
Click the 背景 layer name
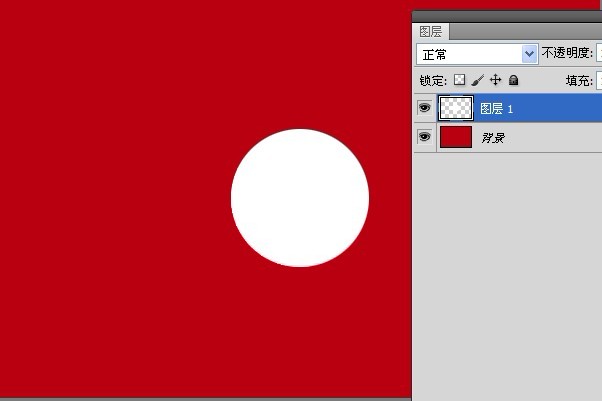pyautogui.click(x=493, y=138)
